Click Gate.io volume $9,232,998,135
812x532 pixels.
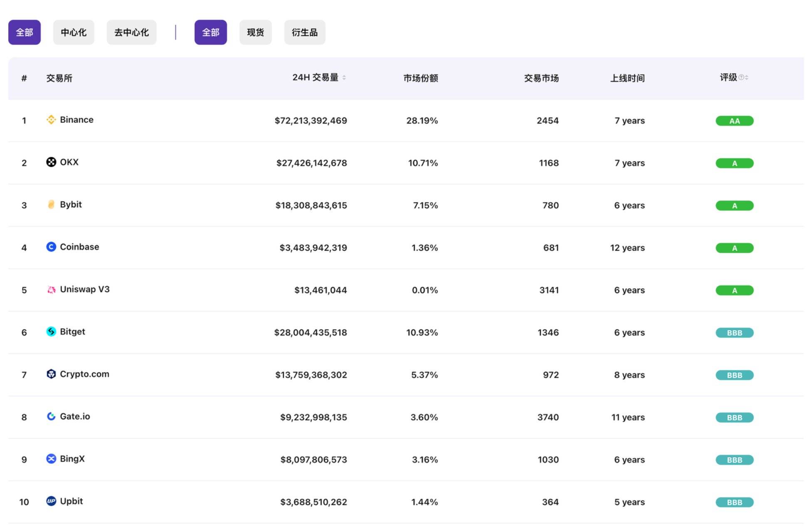314,418
